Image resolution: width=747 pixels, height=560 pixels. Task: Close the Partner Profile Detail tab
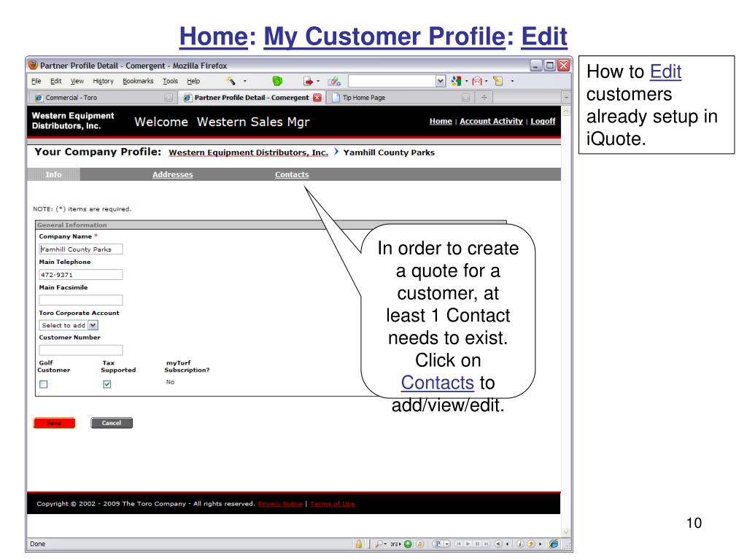click(317, 98)
